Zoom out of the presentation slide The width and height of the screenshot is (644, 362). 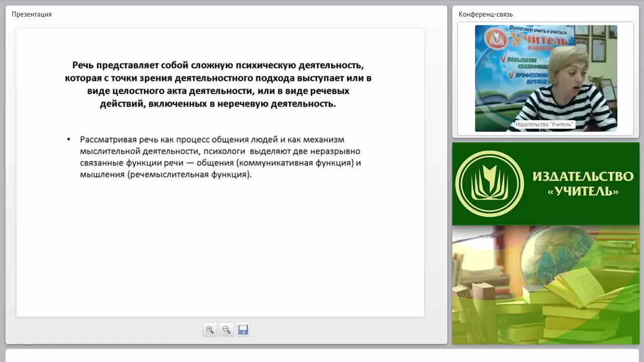(226, 330)
